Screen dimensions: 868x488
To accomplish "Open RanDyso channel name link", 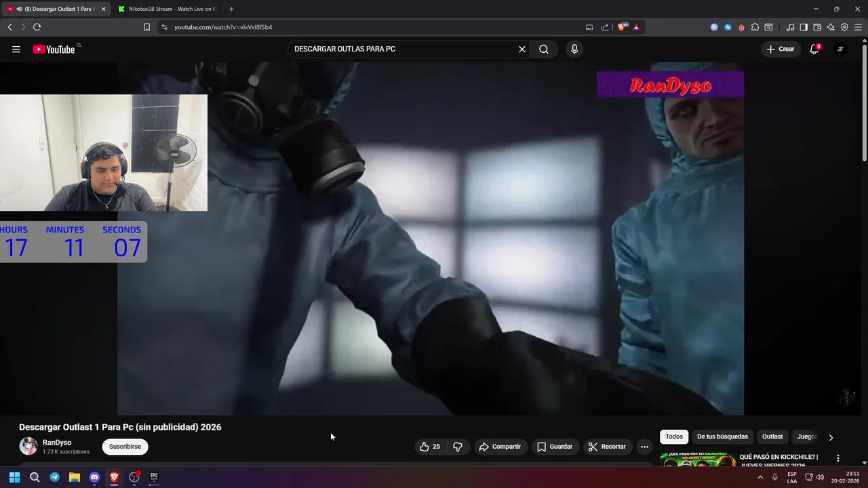I will pos(57,443).
